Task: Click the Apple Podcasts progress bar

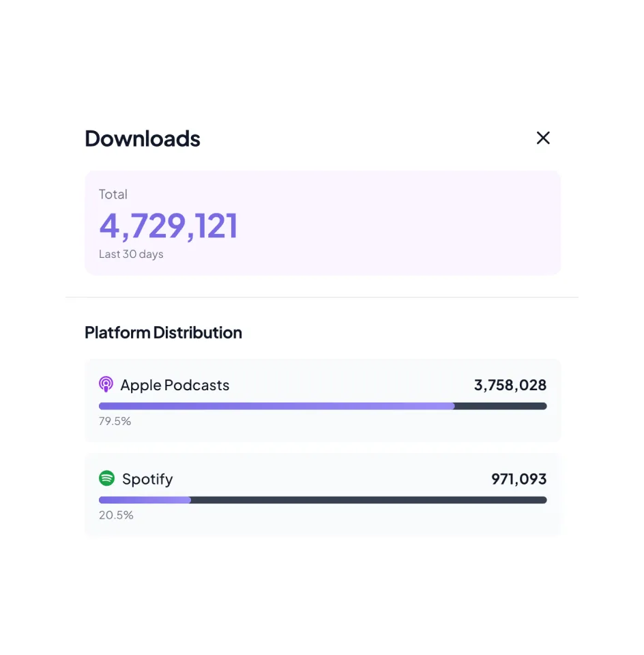Action: click(x=323, y=406)
